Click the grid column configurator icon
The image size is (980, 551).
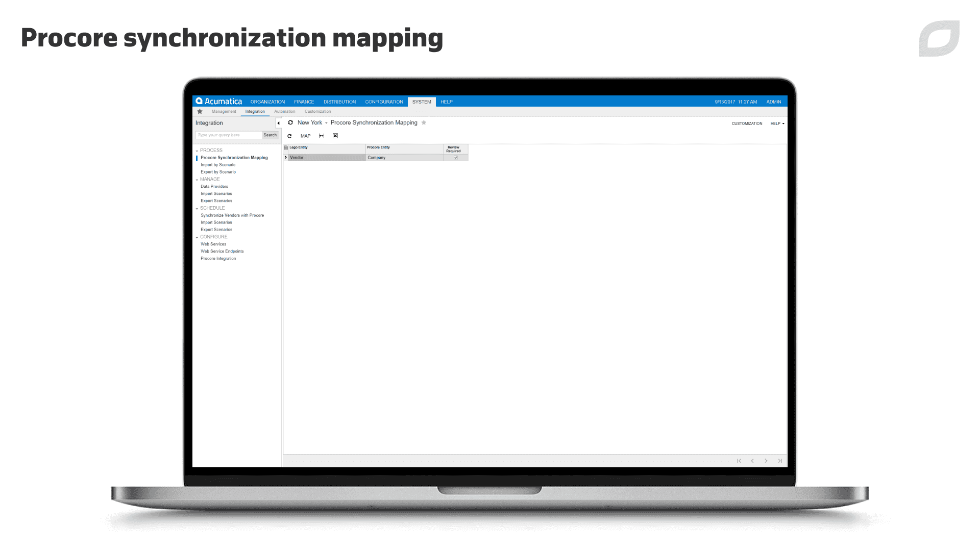tap(286, 147)
